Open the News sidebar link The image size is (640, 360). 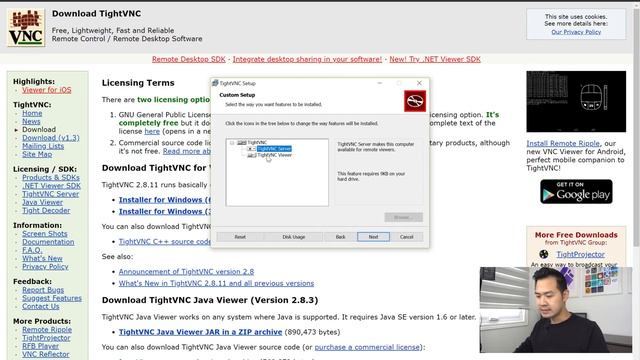click(x=31, y=121)
